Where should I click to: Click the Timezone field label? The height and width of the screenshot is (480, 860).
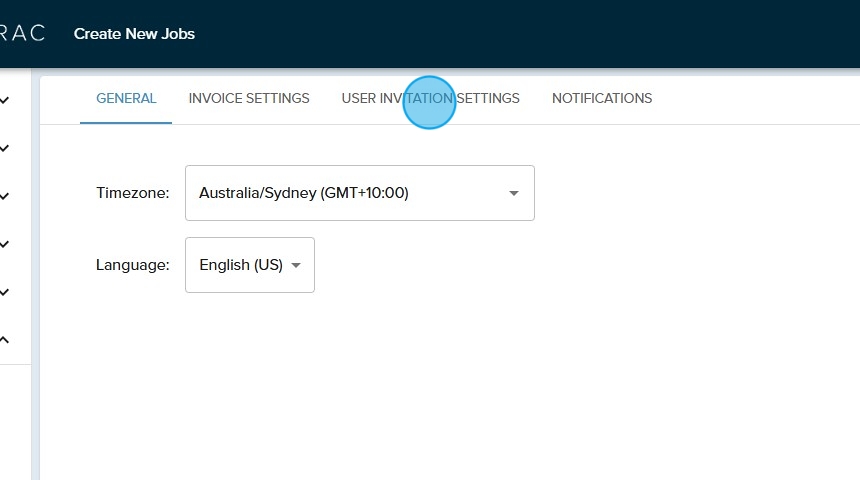click(x=133, y=193)
